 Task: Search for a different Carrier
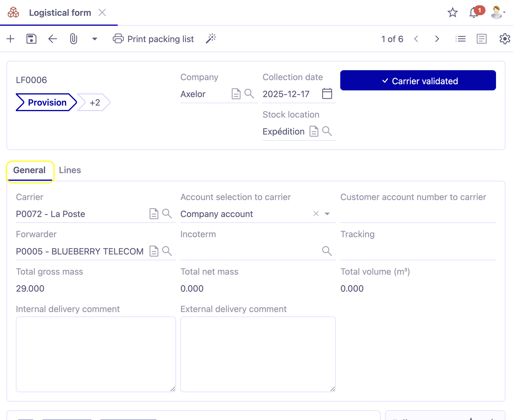[x=167, y=214]
